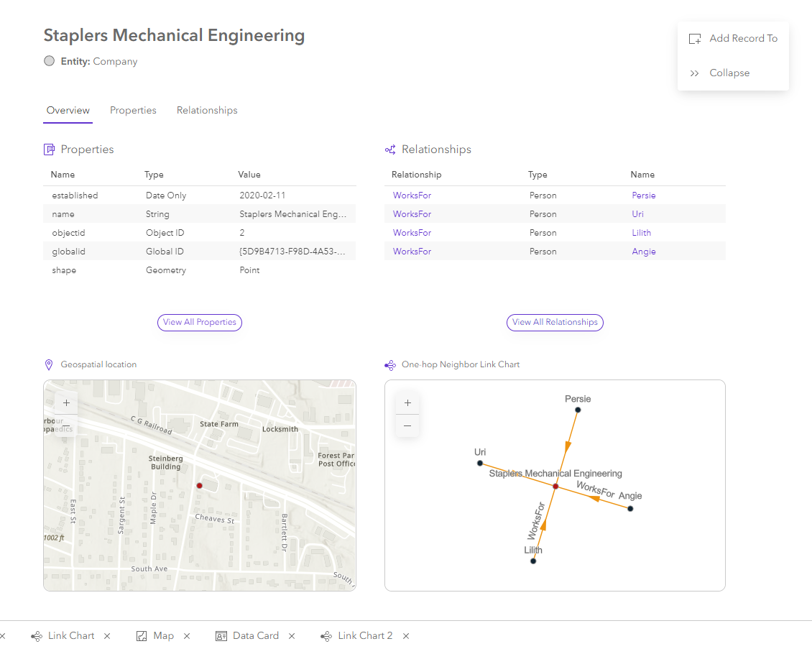Zoom out on the link chart

point(407,426)
